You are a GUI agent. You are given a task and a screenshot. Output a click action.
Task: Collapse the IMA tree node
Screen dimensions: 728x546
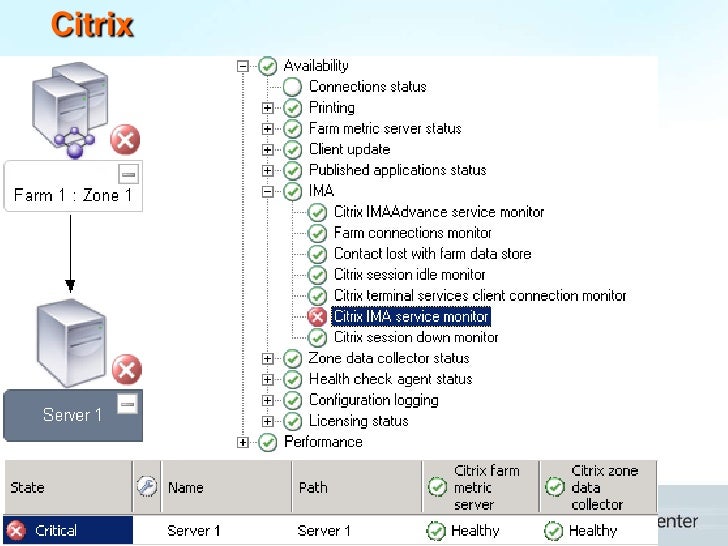(267, 191)
